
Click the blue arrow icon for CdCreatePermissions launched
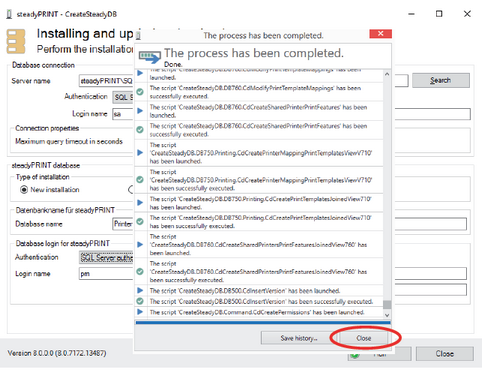click(x=140, y=312)
